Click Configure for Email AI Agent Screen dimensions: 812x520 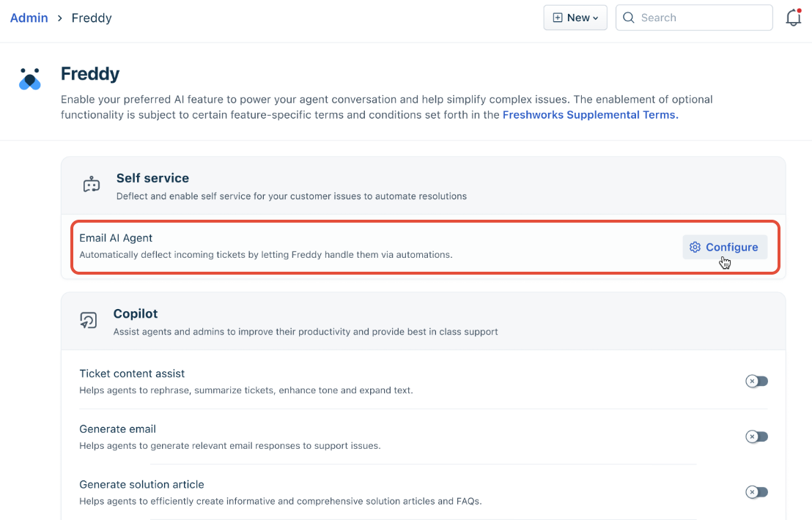click(x=725, y=248)
